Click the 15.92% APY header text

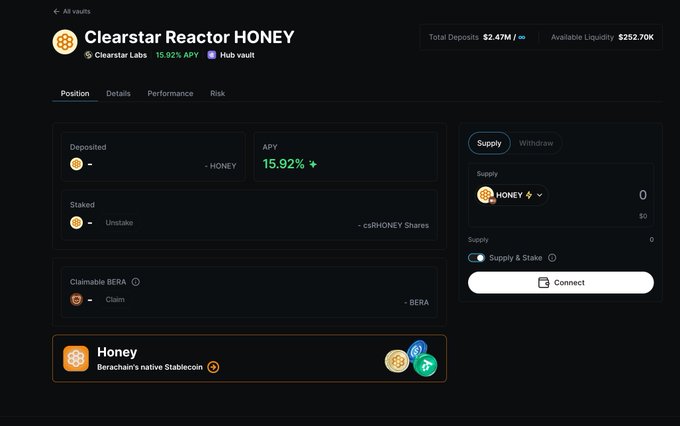(x=177, y=55)
